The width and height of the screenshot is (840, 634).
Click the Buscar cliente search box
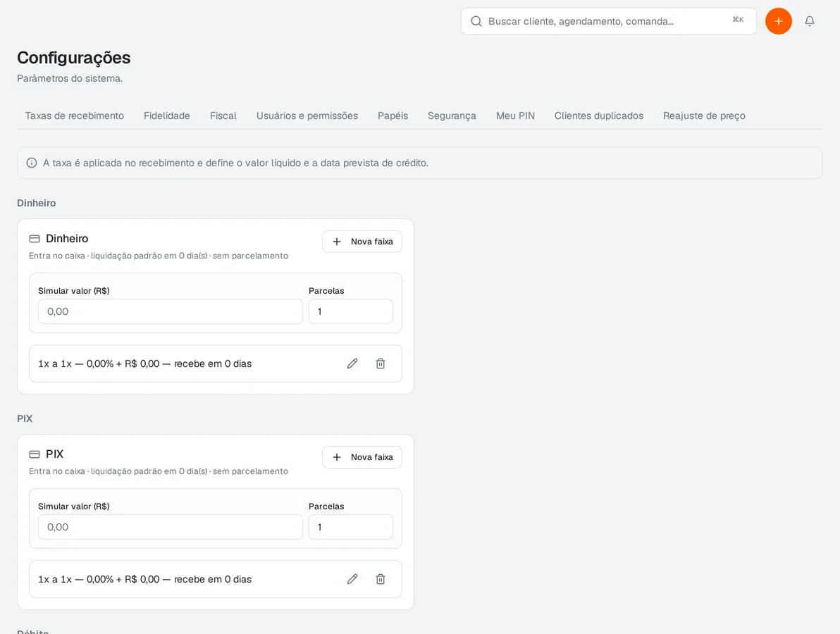coord(609,21)
